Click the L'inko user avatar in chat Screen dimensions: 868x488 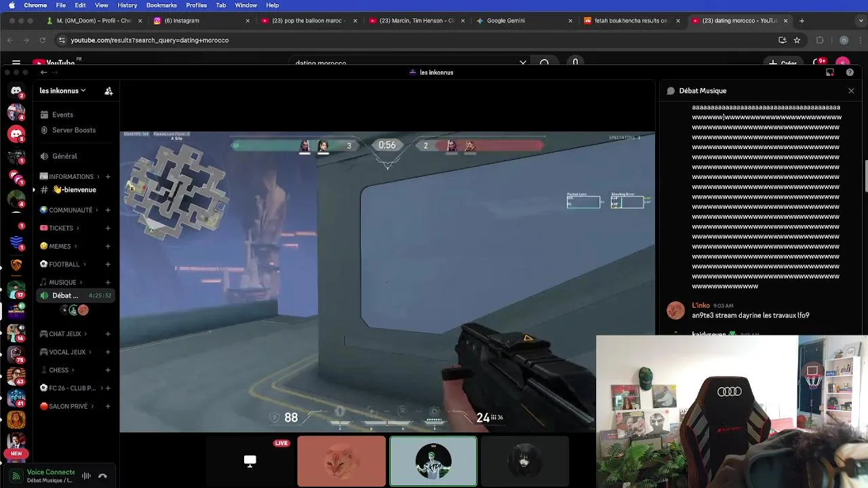675,310
